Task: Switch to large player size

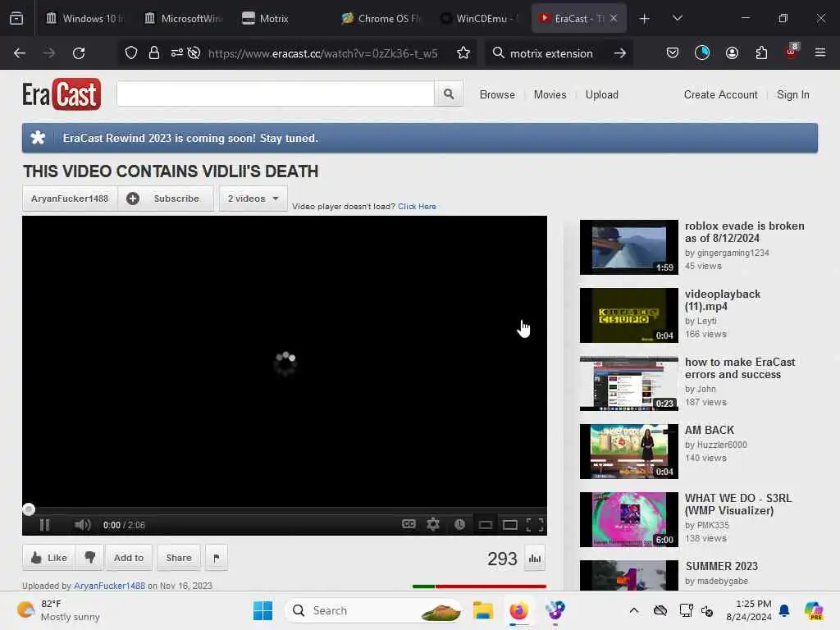Action: click(510, 525)
